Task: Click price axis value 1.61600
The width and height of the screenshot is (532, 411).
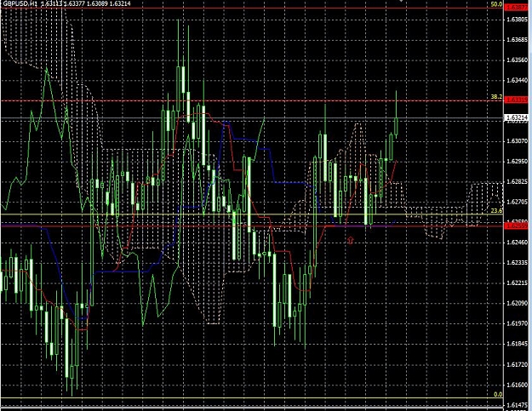Action: coord(517,385)
